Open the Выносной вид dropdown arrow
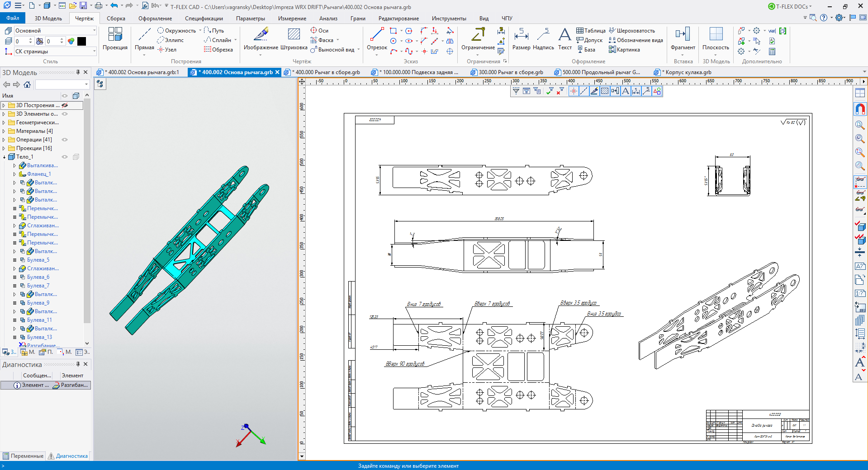 tap(359, 49)
